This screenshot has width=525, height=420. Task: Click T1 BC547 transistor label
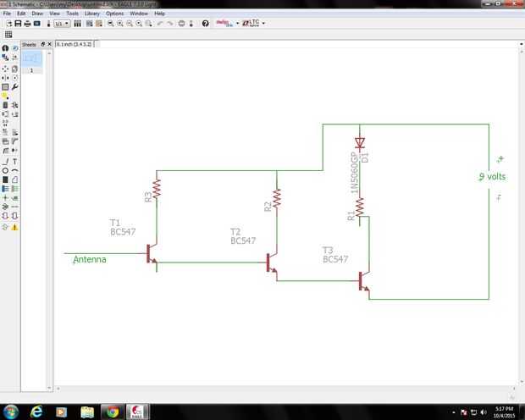[x=123, y=228]
